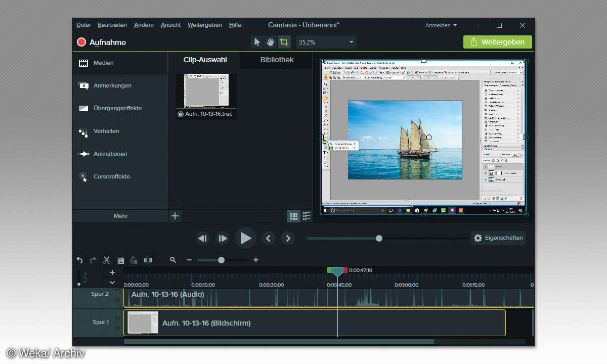Step forward one frame
The image size is (607, 364).
223,238
